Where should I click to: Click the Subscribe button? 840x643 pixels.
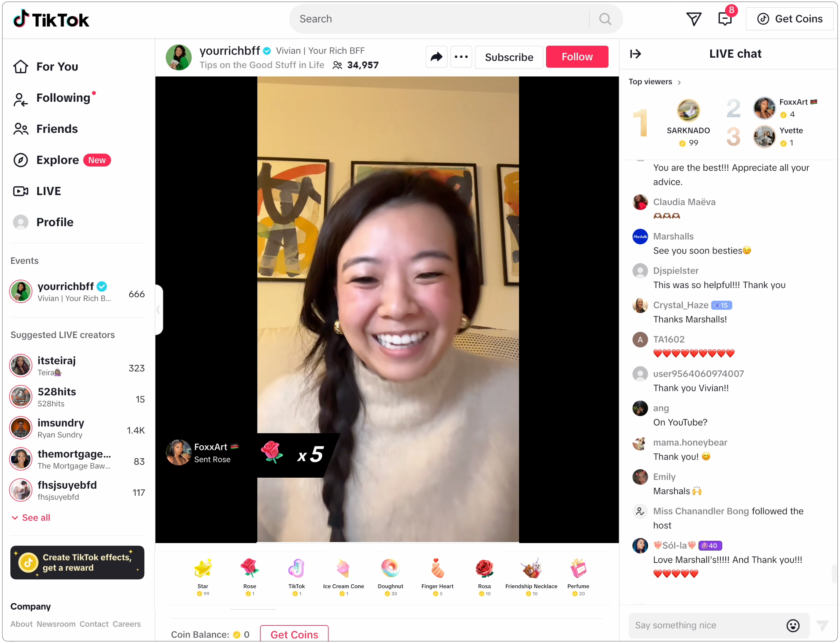(x=509, y=57)
